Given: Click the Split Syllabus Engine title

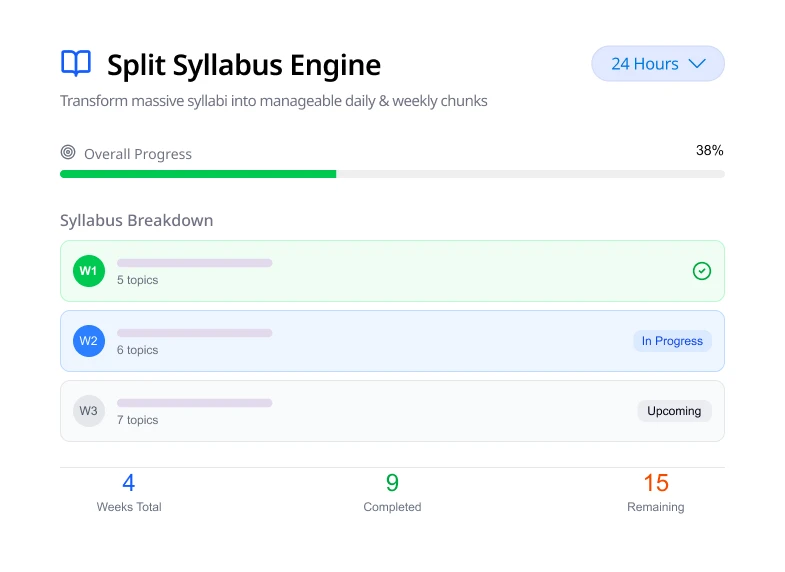Looking at the screenshot, I should [x=244, y=65].
